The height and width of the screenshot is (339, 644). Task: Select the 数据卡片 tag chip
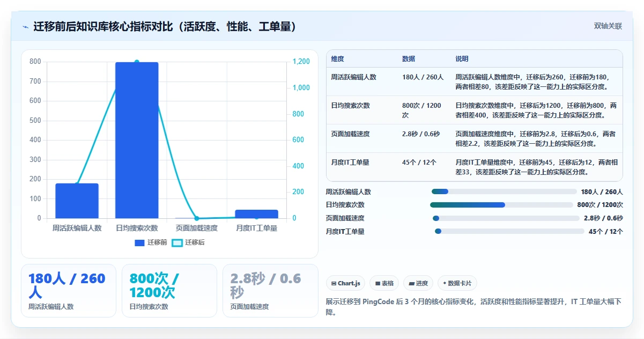click(457, 283)
